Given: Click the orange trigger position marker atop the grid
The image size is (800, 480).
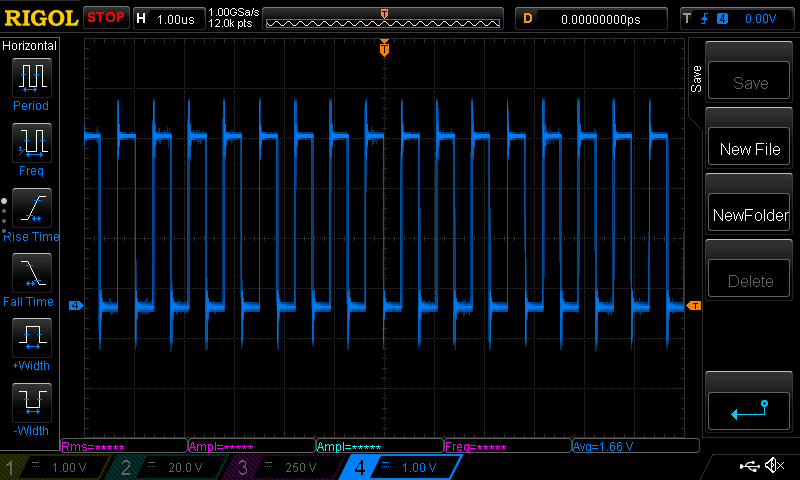Looking at the screenshot, I should point(384,48).
